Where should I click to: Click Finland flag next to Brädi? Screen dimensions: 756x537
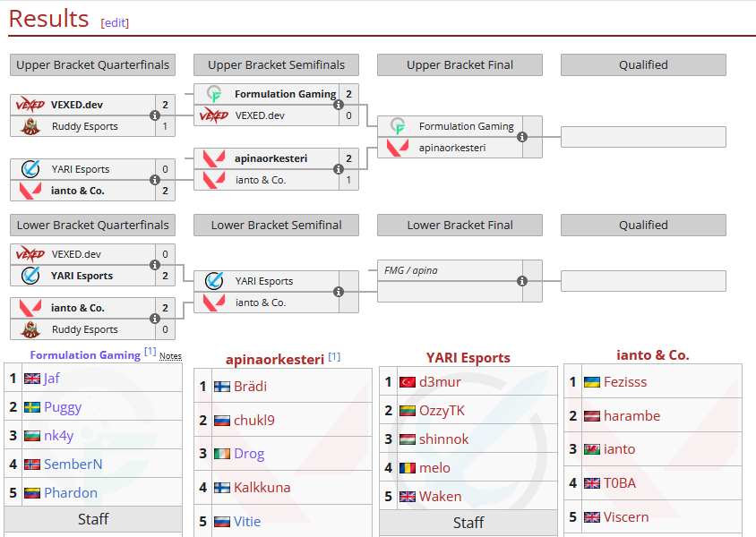pyautogui.click(x=222, y=387)
